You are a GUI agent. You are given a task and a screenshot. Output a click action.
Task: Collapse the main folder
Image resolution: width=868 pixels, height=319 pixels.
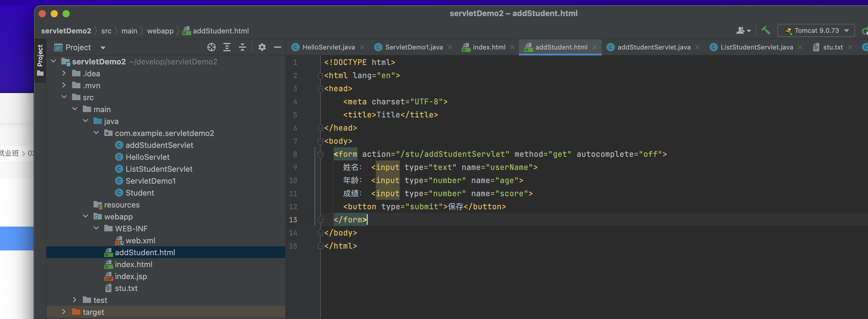[x=75, y=109]
